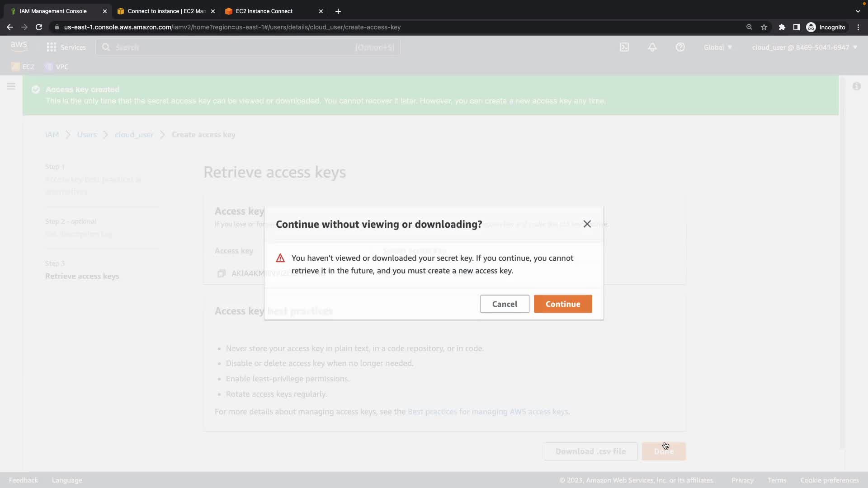
Task: Toggle the side navigation hamburger menu
Action: tap(11, 86)
